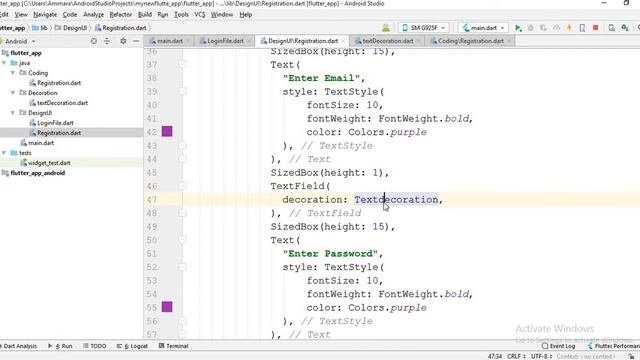Open the Code menu
Viewport: 640px width, 360px height.
(x=69, y=15)
